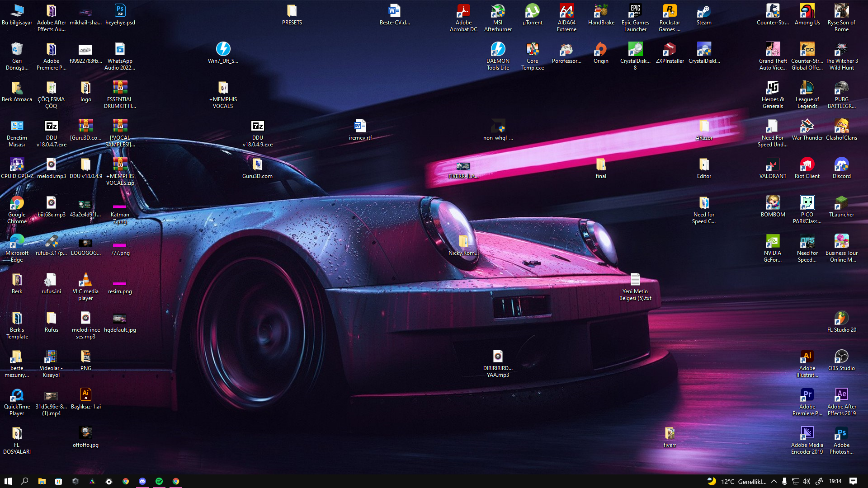The image size is (868, 488).
Task: Open Discord from the taskbar
Action: click(x=142, y=481)
